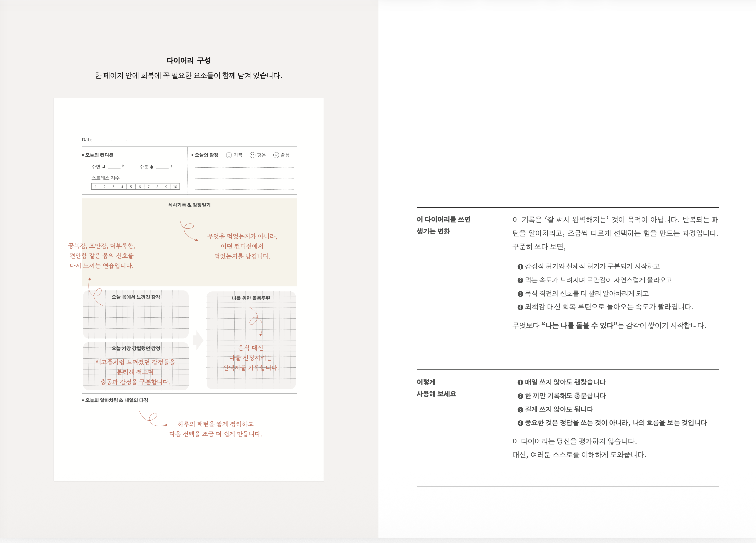
Task: Click sentence 대신, 여러분 스스로를 이해하게 도와줍니다
Action: pyautogui.click(x=579, y=455)
